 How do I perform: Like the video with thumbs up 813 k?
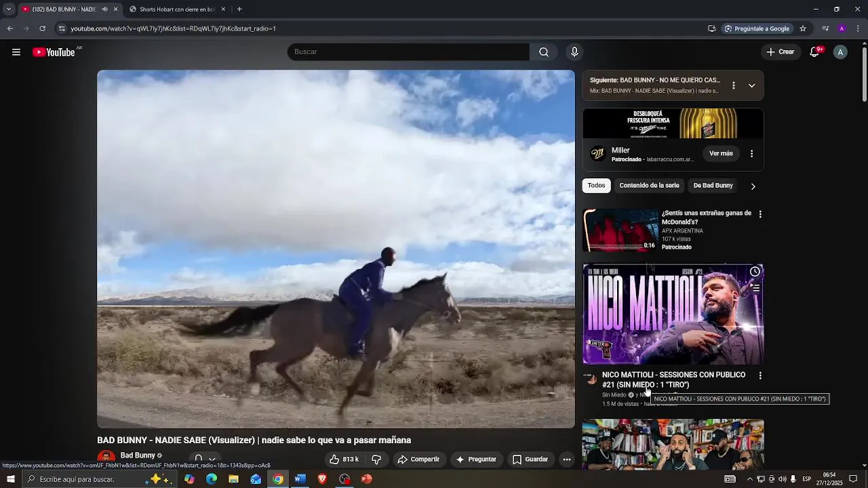tap(344, 460)
